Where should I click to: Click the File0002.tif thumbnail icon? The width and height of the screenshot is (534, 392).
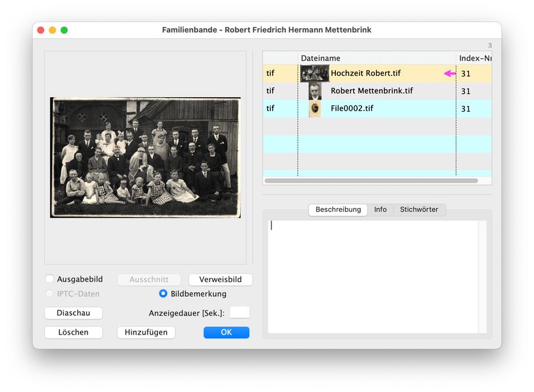pos(315,109)
